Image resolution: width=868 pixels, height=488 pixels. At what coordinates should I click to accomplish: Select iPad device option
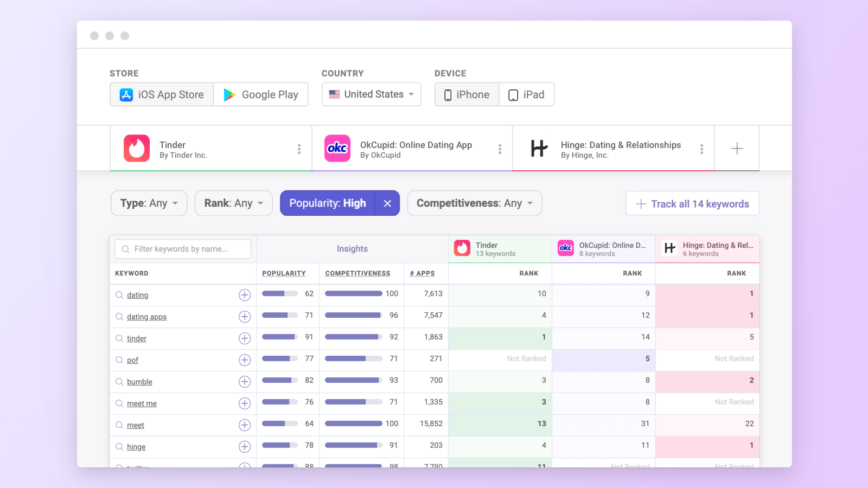point(526,94)
